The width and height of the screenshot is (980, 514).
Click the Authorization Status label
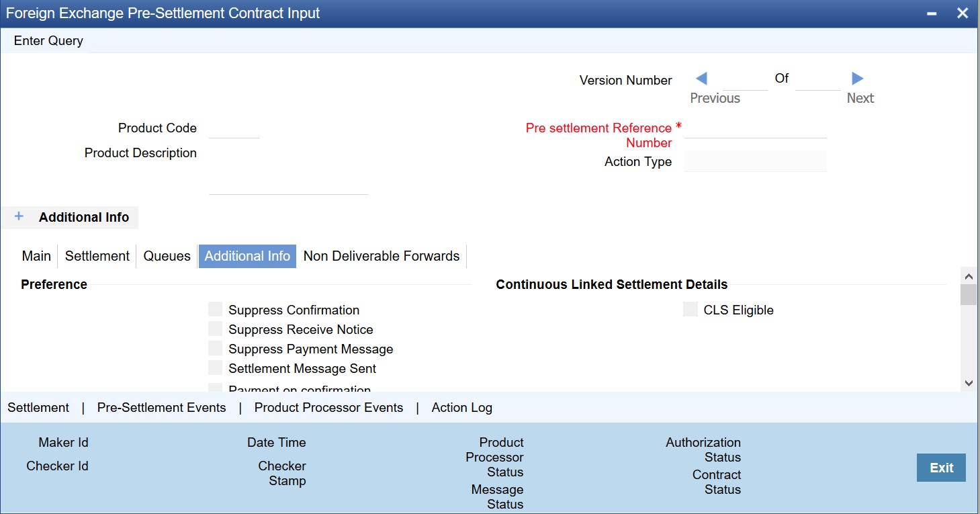(x=703, y=449)
